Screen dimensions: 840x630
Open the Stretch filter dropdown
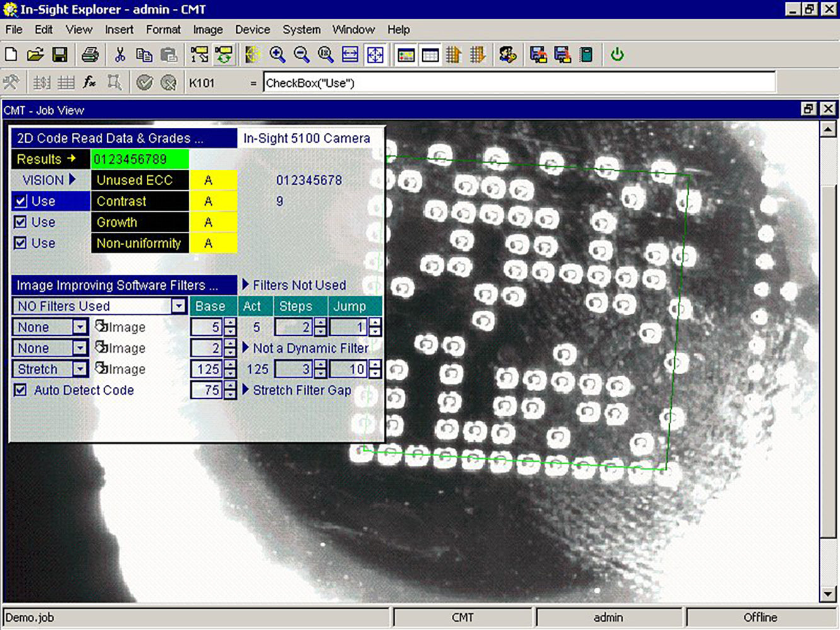point(80,369)
